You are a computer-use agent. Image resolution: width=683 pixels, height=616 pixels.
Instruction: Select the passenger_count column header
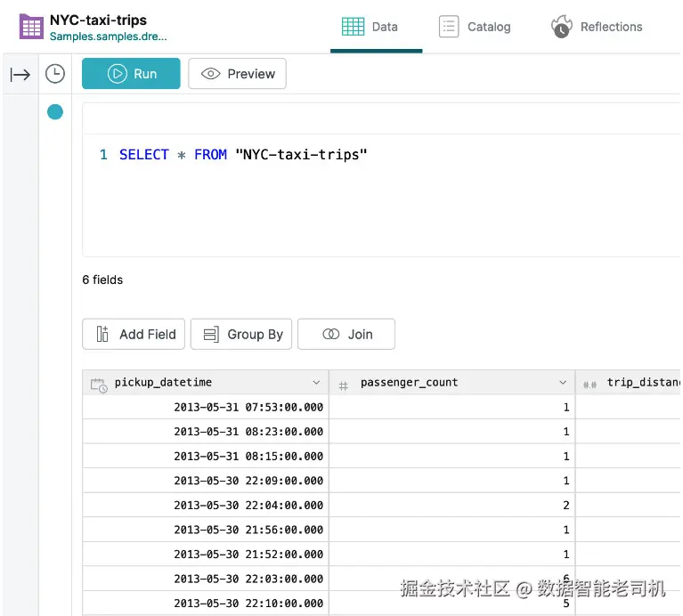(x=452, y=382)
